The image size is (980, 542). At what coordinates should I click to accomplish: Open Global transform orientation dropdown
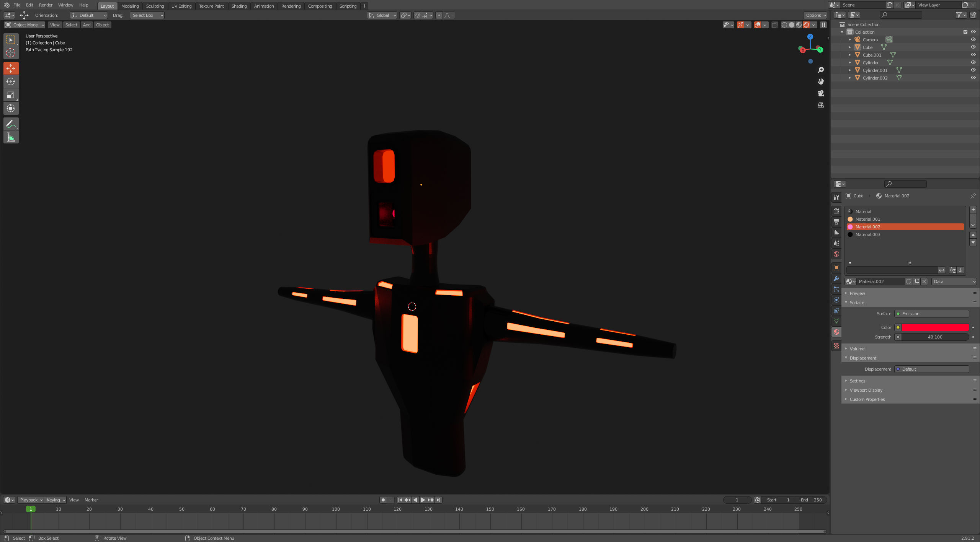(382, 15)
